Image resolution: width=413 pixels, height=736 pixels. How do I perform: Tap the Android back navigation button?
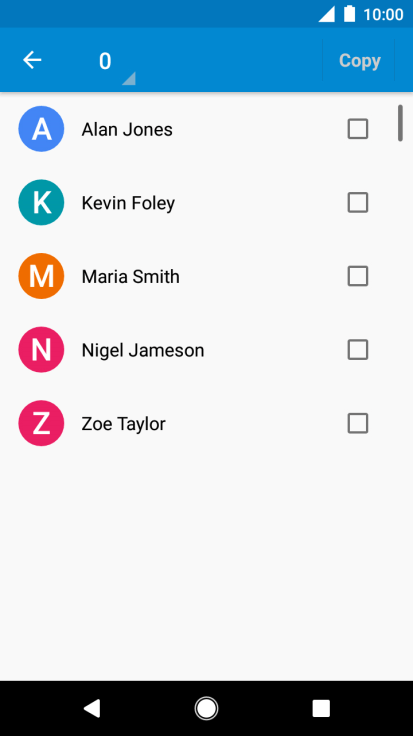pyautogui.click(x=92, y=708)
